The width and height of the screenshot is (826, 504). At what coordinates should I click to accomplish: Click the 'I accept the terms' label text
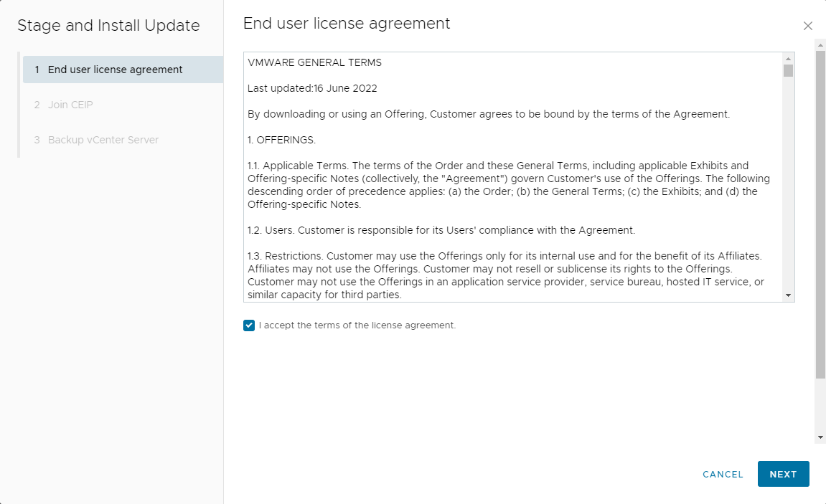[357, 325]
